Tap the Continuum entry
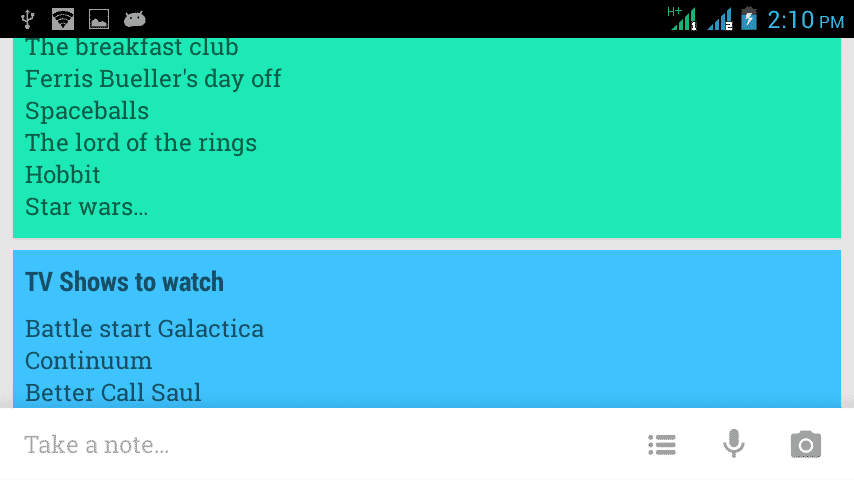This screenshot has height=480, width=854. (x=89, y=361)
